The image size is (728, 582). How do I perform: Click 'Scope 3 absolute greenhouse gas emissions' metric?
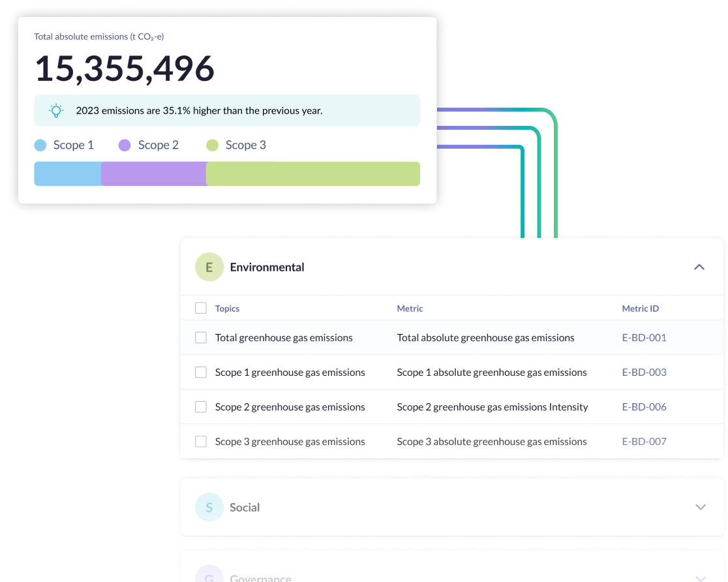492,441
